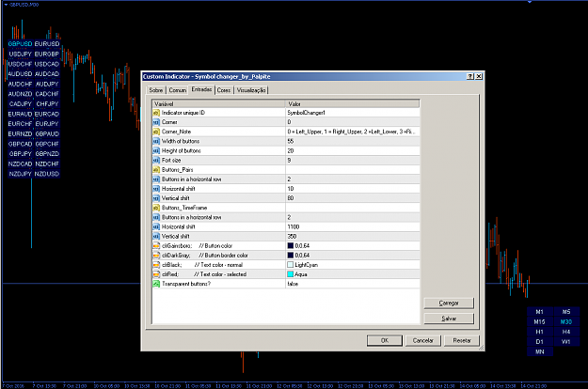
Task: Click the Buttons_Pairs row icon
Action: tap(156, 170)
